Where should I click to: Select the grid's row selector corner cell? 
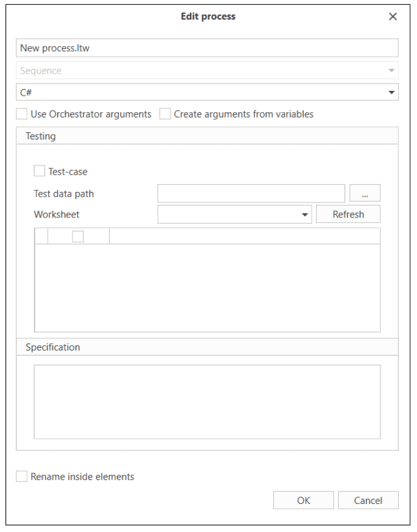click(x=41, y=236)
